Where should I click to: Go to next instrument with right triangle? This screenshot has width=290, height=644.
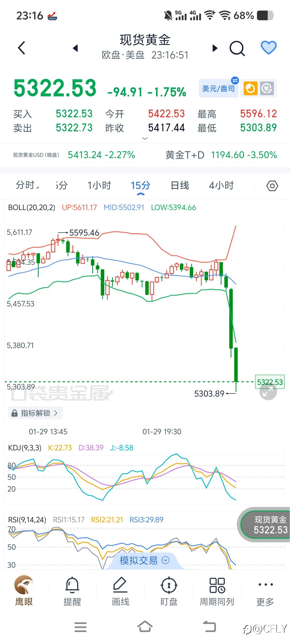(x=215, y=48)
